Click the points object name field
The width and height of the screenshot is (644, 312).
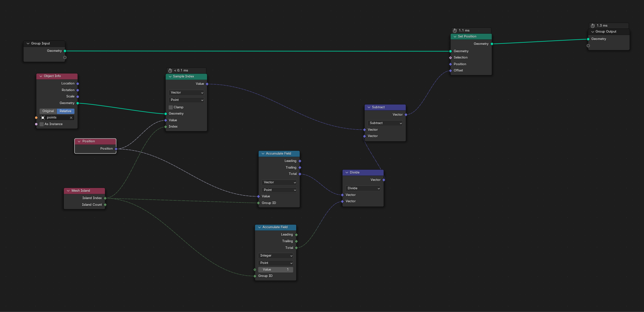pyautogui.click(x=57, y=118)
